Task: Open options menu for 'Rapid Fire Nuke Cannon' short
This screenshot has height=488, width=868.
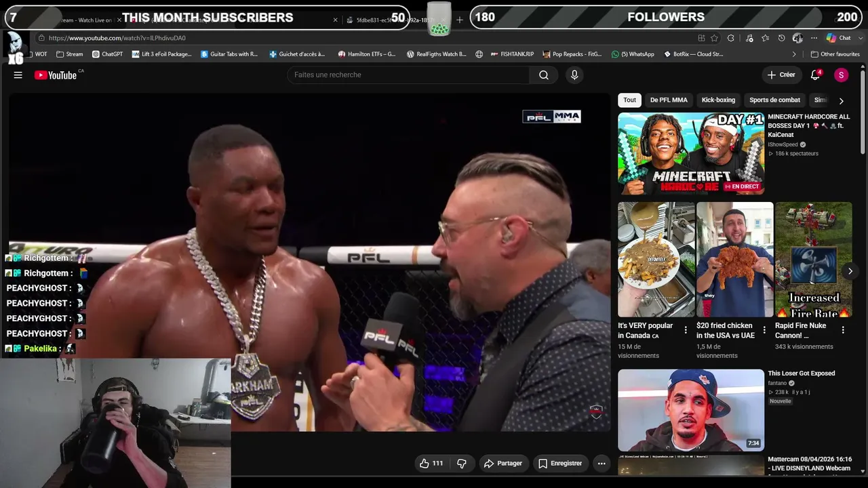Action: (x=843, y=330)
